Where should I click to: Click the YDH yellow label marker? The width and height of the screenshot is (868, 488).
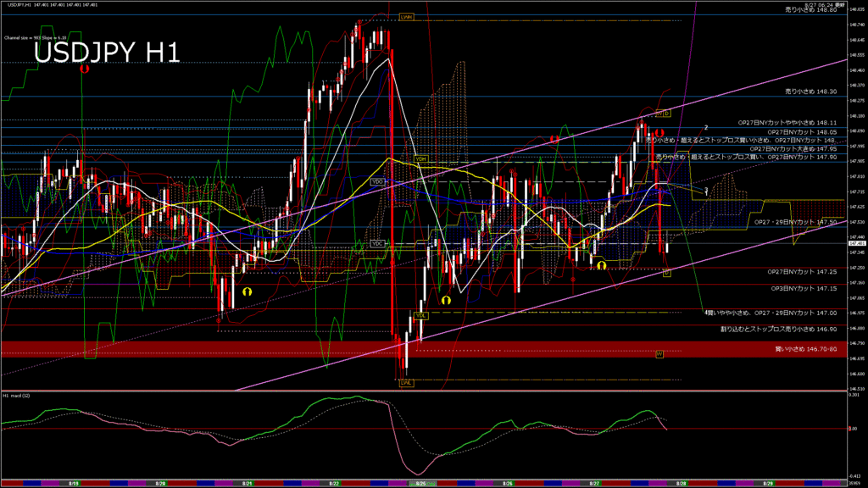click(420, 158)
